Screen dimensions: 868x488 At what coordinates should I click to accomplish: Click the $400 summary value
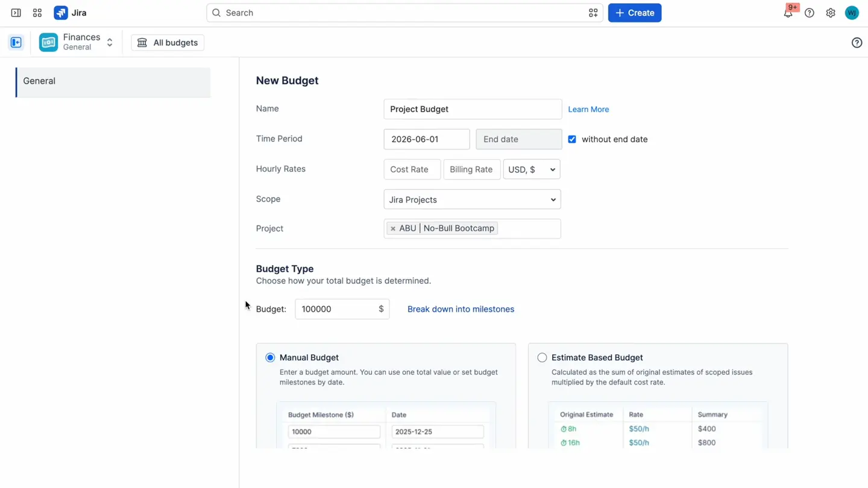tap(706, 429)
